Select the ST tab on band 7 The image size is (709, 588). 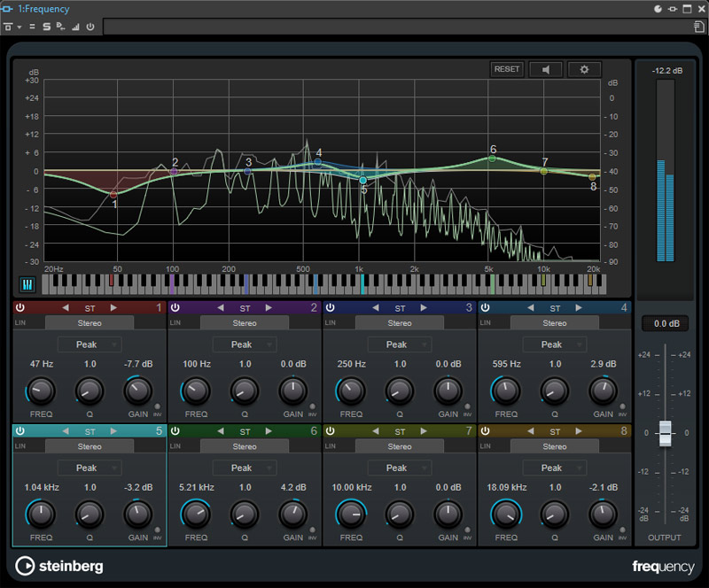[401, 431]
